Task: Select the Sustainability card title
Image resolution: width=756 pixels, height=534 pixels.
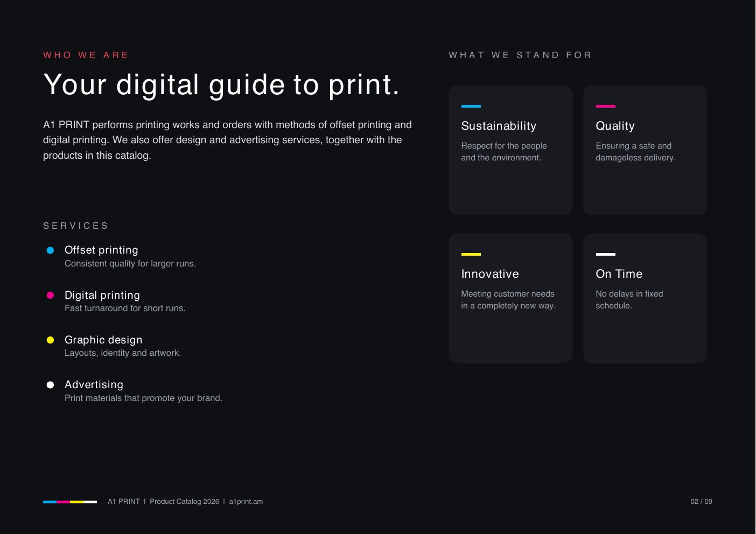Action: click(499, 126)
